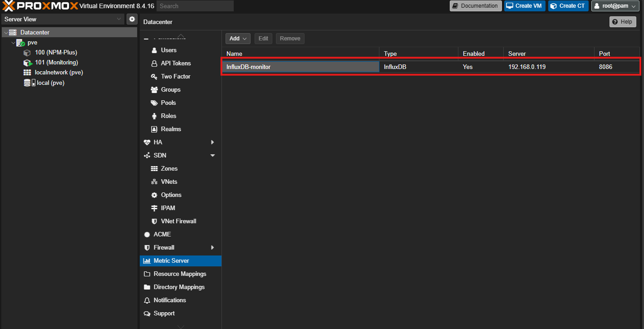The image size is (644, 329).
Task: Select 100 (NPM-Plus) in the tree
Action: [56, 53]
